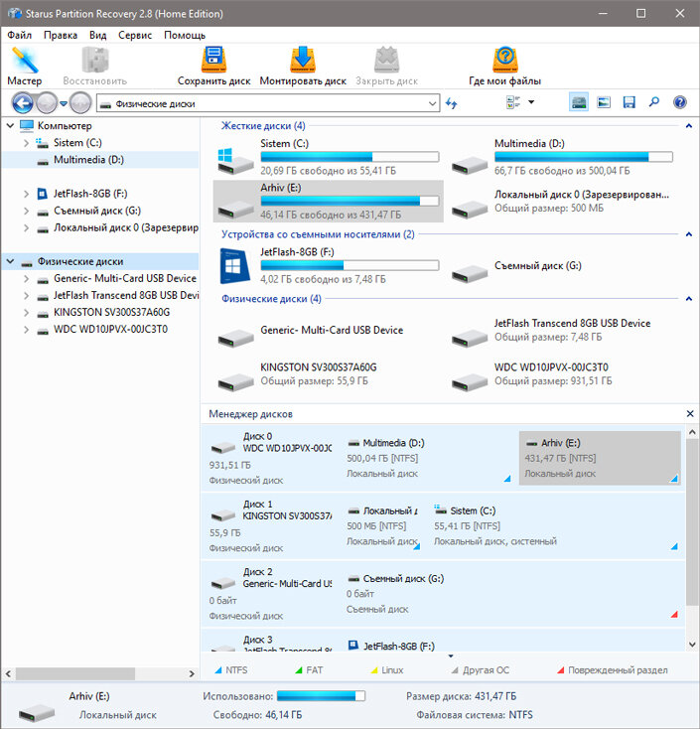Open the view mode dropdown arrow
Viewport: 700px width, 729px height.
tap(531, 102)
